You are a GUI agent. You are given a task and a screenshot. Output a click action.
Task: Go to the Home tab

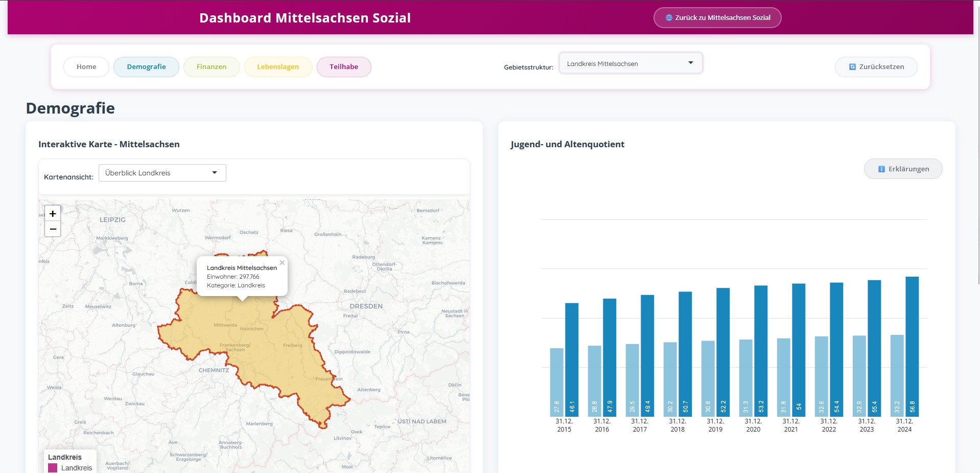pos(86,67)
